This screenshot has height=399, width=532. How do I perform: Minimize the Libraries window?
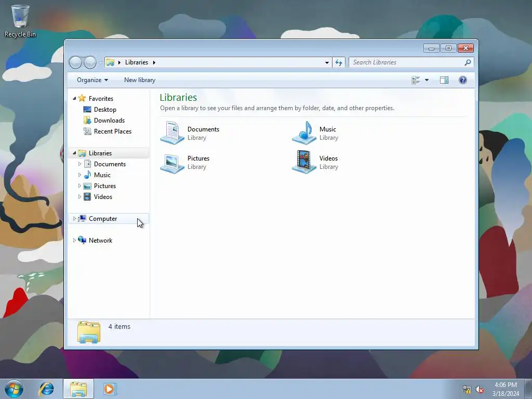pos(431,48)
